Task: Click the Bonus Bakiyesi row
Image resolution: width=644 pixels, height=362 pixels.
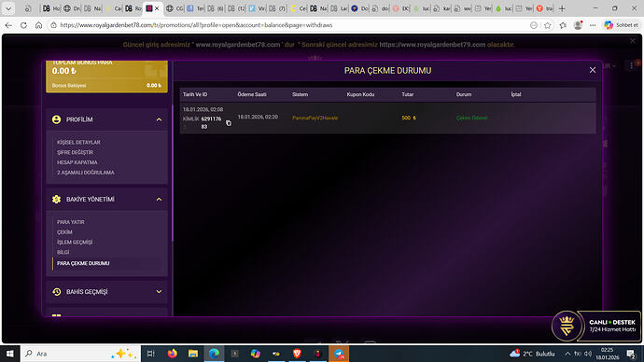Action: [x=106, y=86]
